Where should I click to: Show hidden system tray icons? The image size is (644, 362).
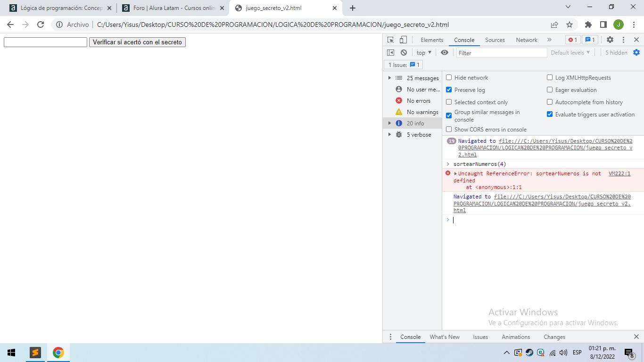(x=506, y=353)
